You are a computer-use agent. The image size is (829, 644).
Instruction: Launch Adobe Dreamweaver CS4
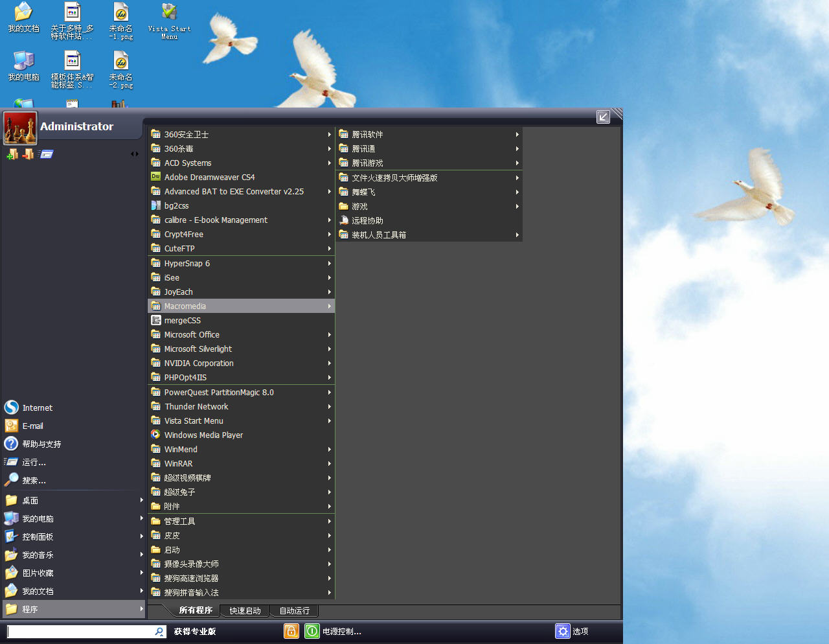(241, 177)
